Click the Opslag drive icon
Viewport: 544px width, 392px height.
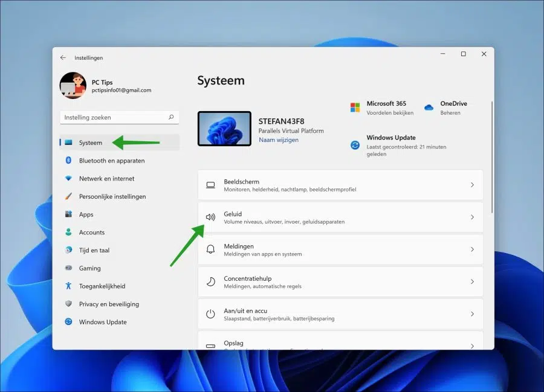tap(210, 345)
